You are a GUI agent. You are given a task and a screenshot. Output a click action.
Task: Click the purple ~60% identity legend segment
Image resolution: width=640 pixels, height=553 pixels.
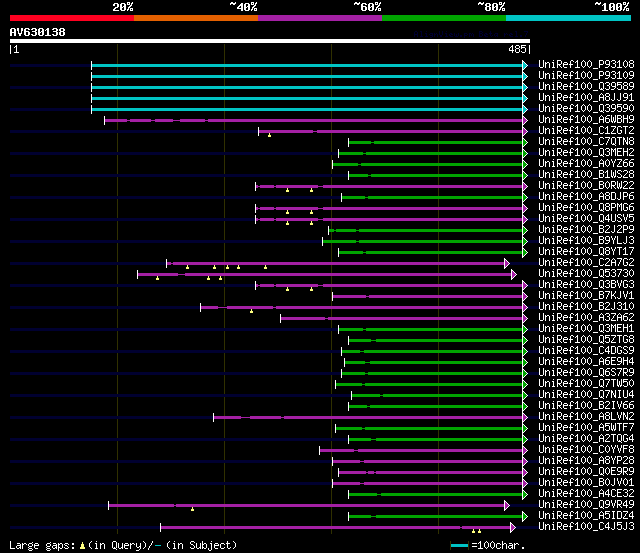point(320,18)
